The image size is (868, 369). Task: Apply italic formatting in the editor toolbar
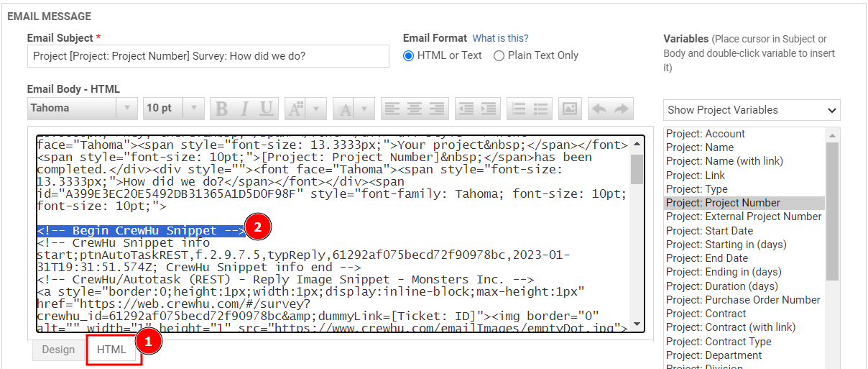point(244,109)
